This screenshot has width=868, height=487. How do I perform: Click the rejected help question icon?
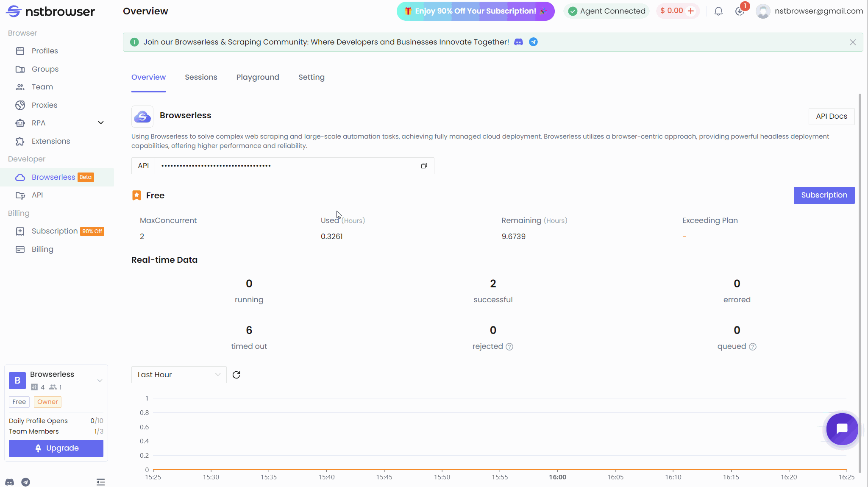(x=509, y=347)
